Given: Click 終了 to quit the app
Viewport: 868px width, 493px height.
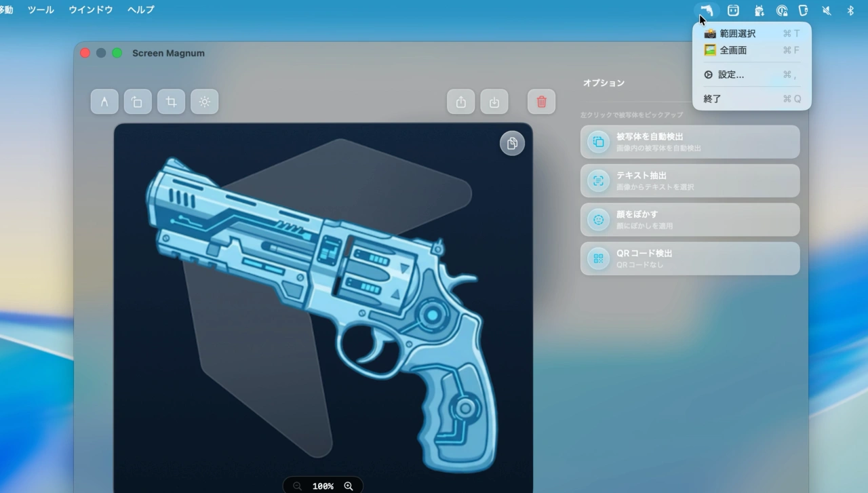Looking at the screenshot, I should coord(713,99).
